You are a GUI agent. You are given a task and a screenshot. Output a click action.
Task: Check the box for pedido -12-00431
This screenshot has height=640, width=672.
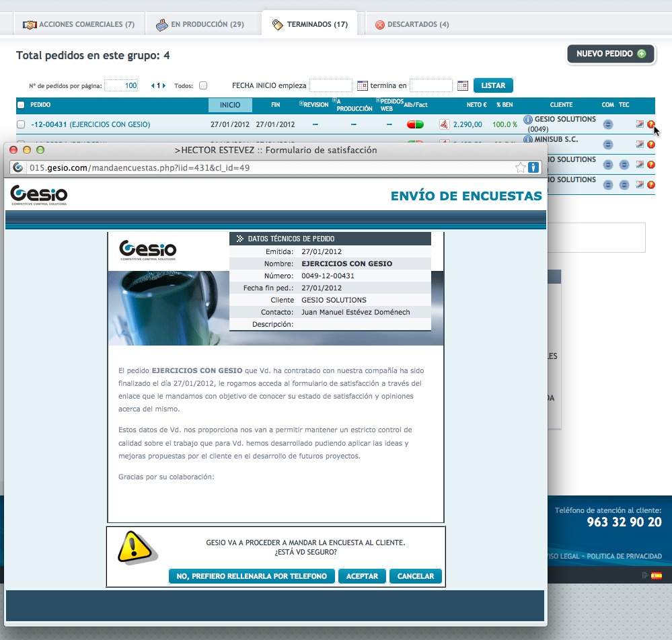[21, 124]
